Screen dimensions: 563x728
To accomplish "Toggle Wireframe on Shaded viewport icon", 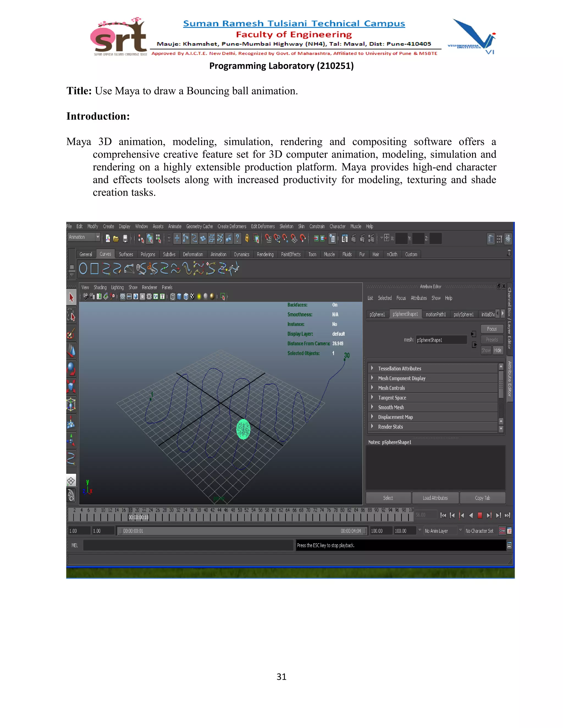I will click(x=186, y=297).
